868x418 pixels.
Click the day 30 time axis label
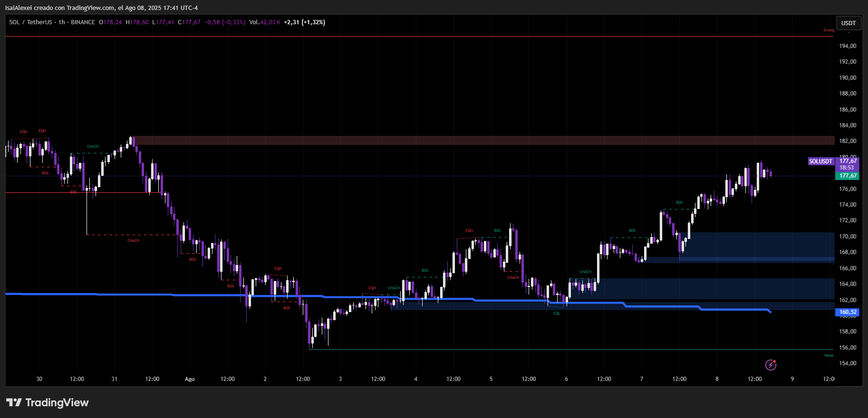[39, 379]
